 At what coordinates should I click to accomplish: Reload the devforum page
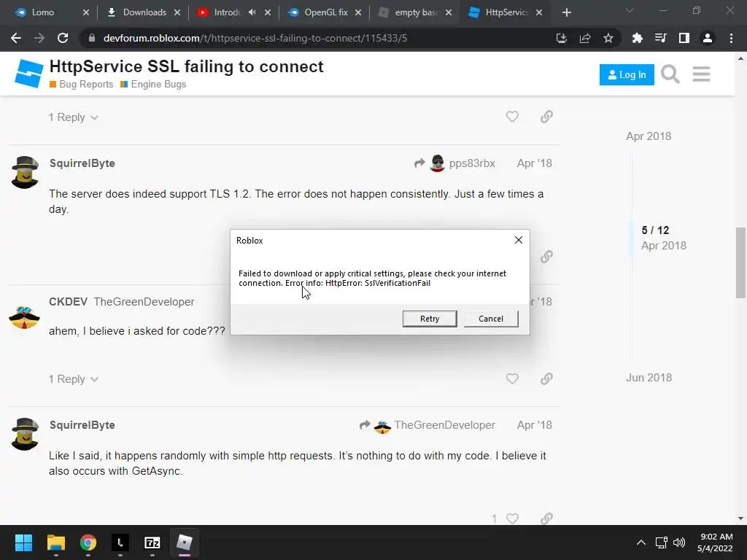63,38
